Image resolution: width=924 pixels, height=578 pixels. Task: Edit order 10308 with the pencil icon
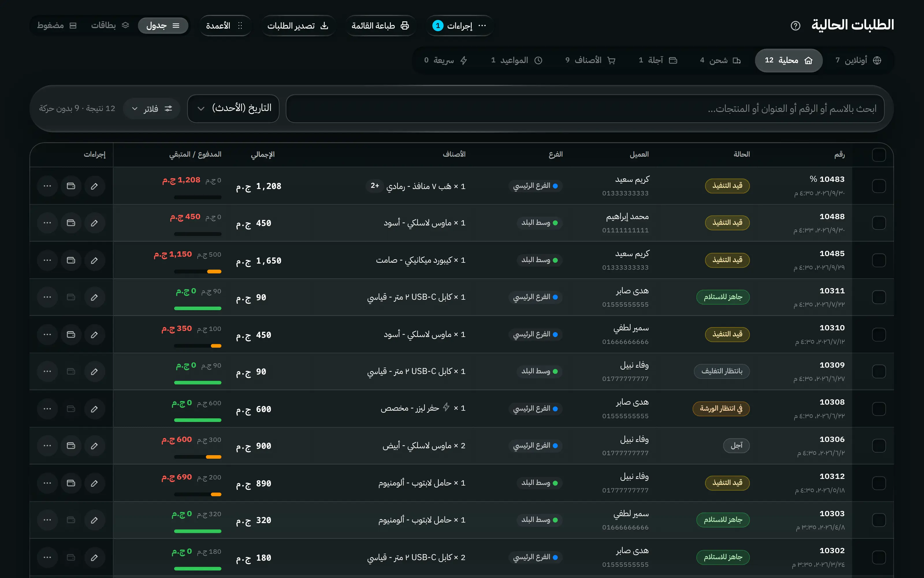[94, 409]
